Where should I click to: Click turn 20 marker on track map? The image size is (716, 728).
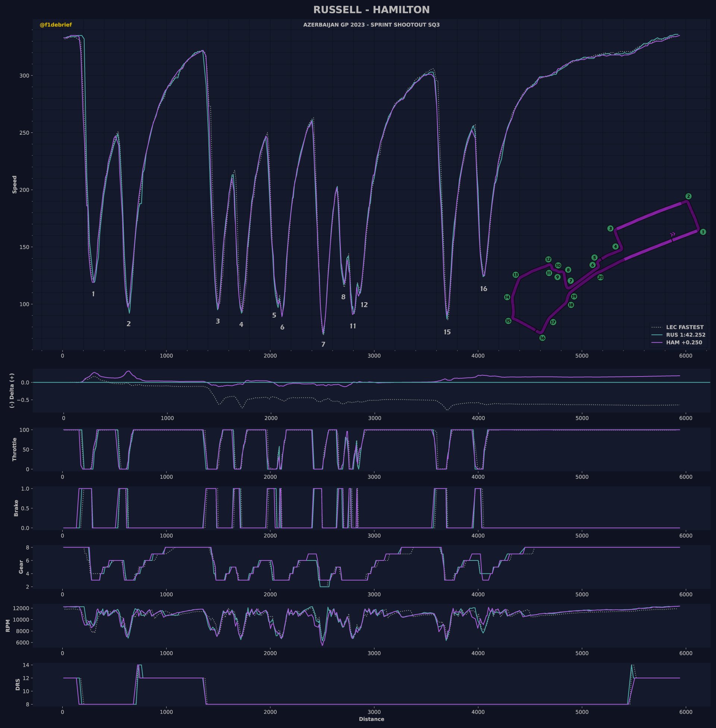pos(600,278)
